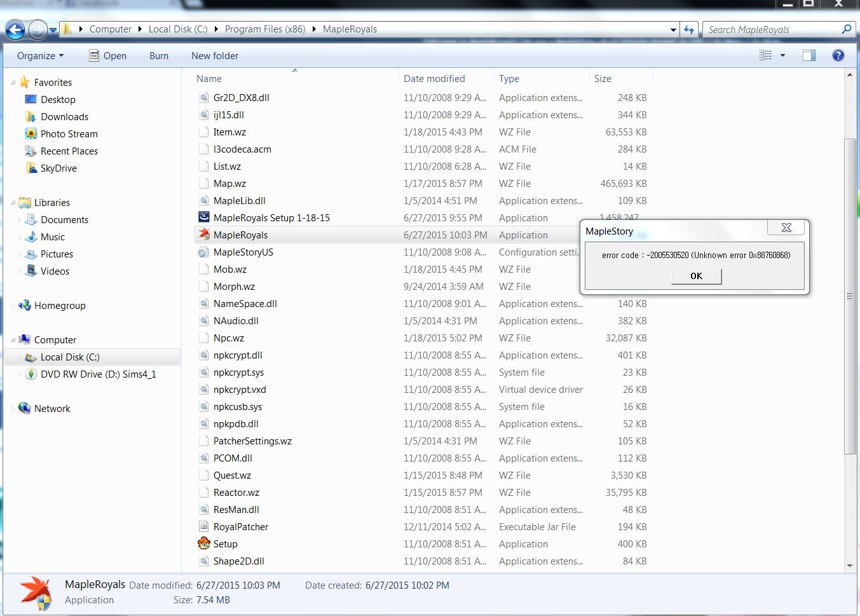Select Local Disk (C:) in navigation pane
The height and width of the screenshot is (616, 860).
(x=92, y=357)
